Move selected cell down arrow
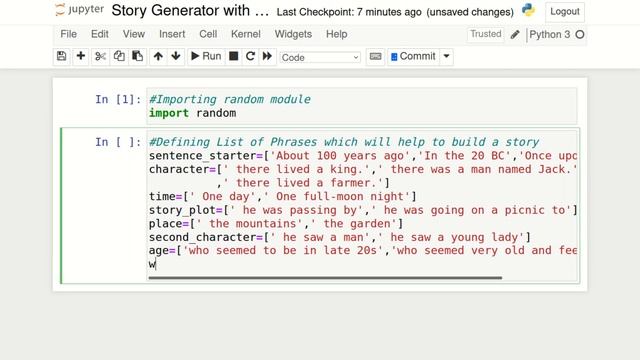The width and height of the screenshot is (640, 360). pyautogui.click(x=176, y=56)
